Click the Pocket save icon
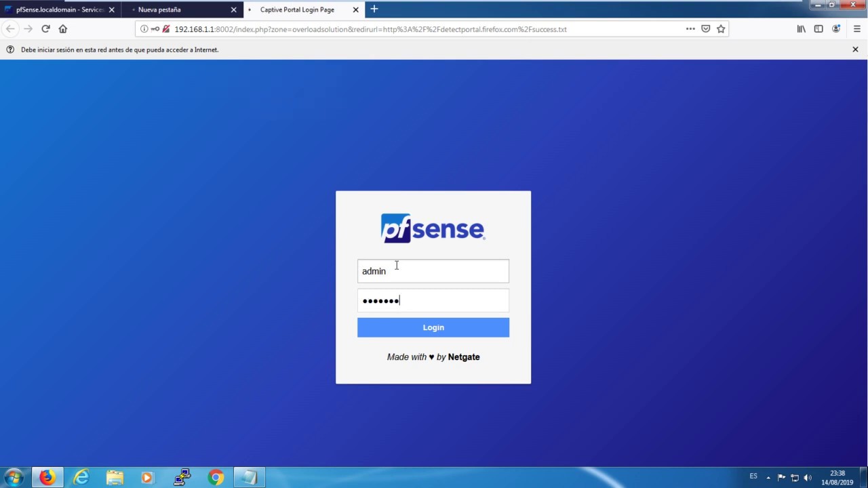The width and height of the screenshot is (868, 488). [706, 29]
